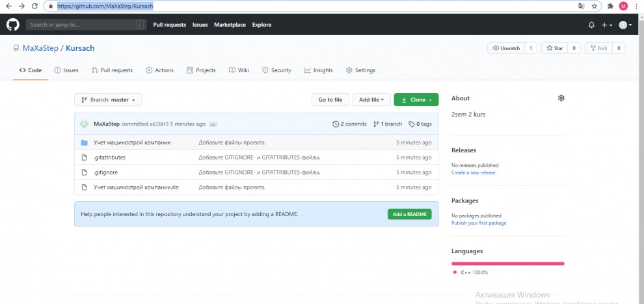Select the Code tab
644x304 pixels.
(31, 70)
